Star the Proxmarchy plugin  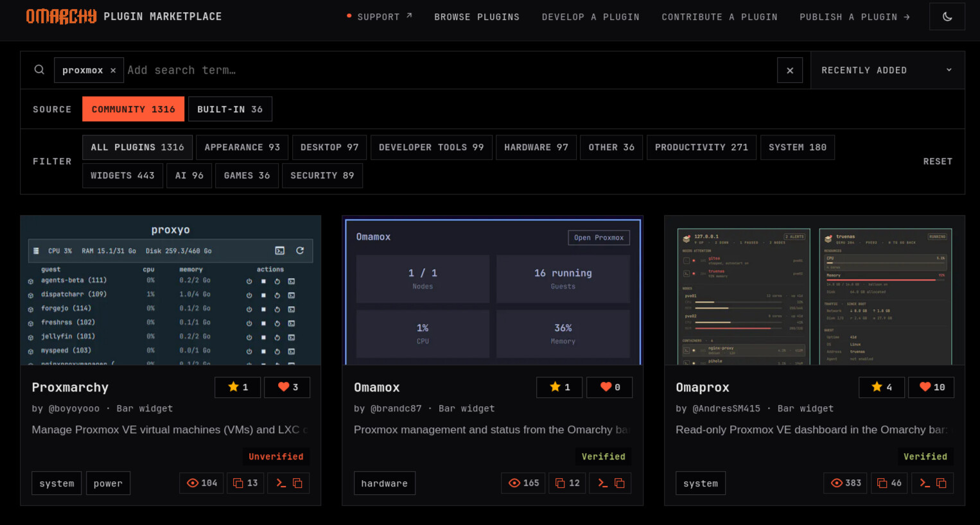[x=238, y=387]
